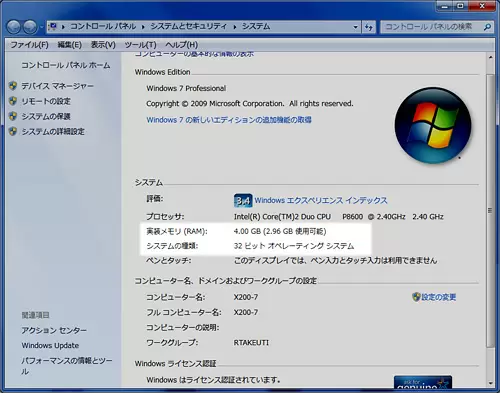Image resolution: width=500 pixels, height=393 pixels.
Task: Open recent pages dropdown beside nav arrows
Action: pyautogui.click(x=41, y=27)
